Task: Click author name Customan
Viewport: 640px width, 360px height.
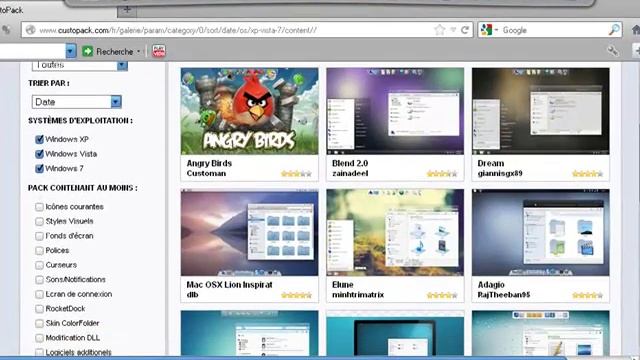Action: (x=206, y=173)
